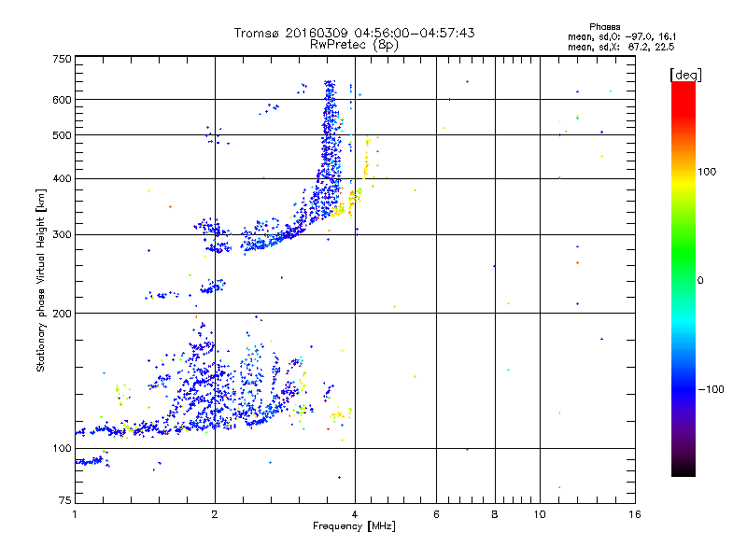The width and height of the screenshot is (747, 560).
Task: Click the y-axis tick label '750'
Action: (62, 59)
